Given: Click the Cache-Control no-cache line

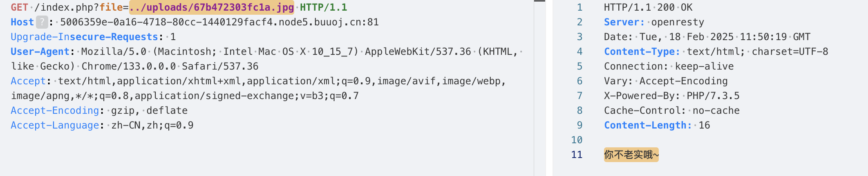Looking at the screenshot, I should (671, 111).
